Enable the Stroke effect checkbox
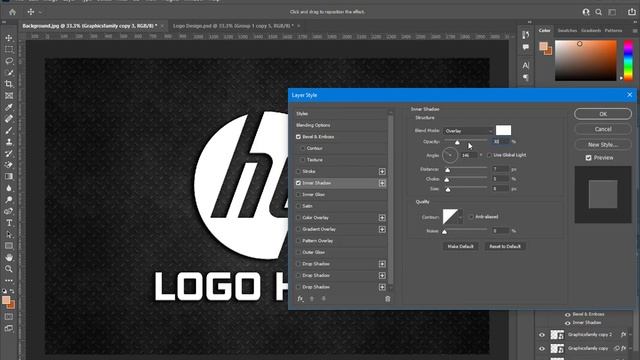 coord(298,171)
